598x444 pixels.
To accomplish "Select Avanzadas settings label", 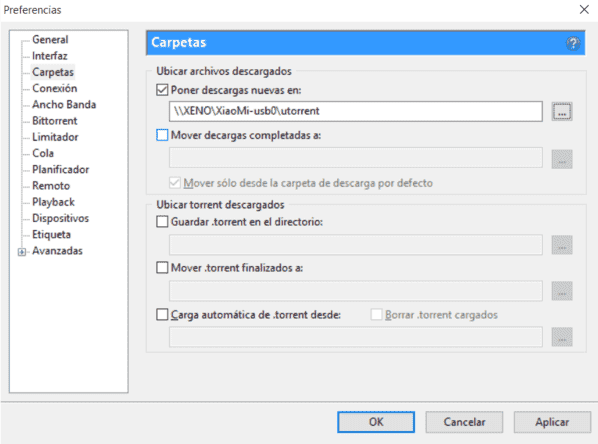I will point(57,251).
